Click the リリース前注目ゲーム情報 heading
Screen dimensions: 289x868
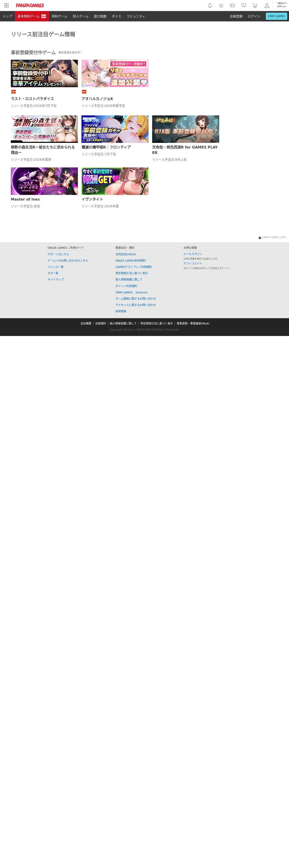(x=43, y=34)
